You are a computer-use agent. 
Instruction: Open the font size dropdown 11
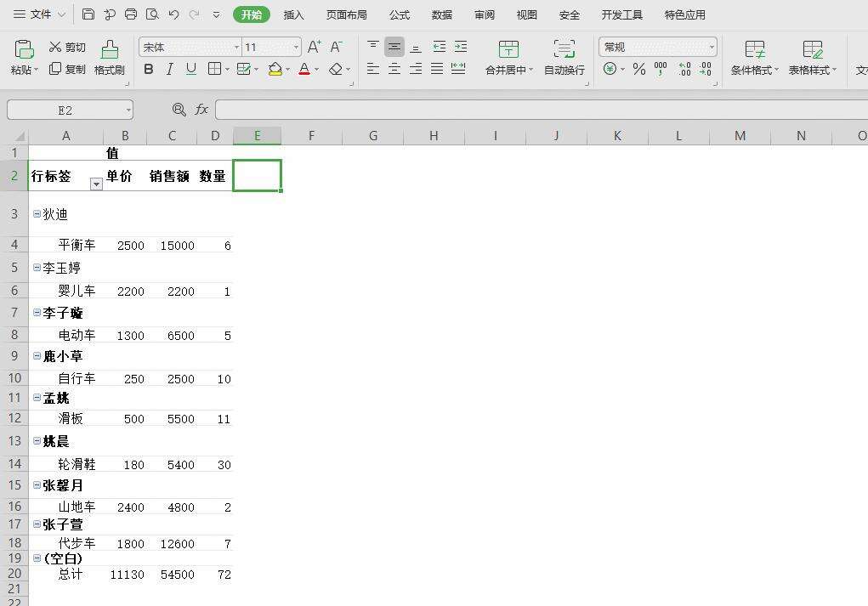(296, 47)
